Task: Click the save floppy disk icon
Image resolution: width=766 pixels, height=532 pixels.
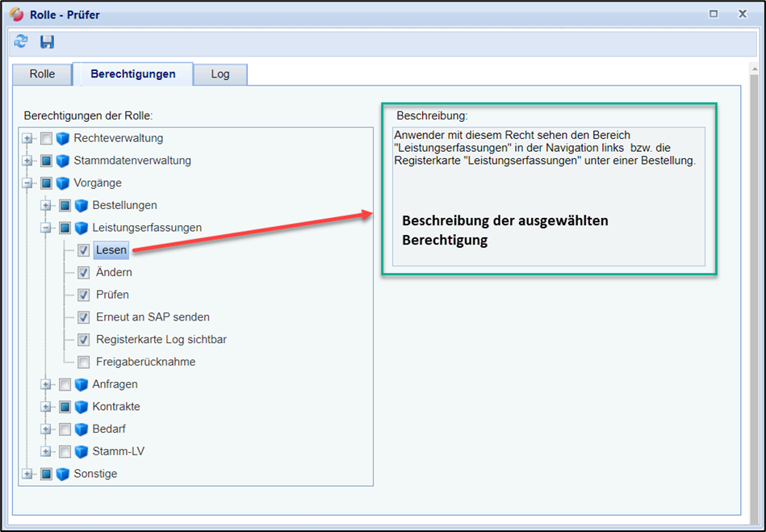Action: 47,41
